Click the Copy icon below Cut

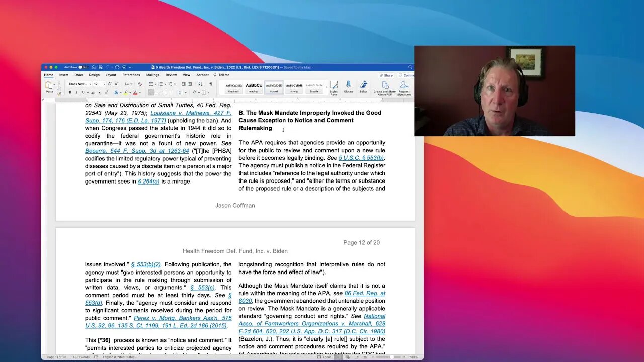59,88
